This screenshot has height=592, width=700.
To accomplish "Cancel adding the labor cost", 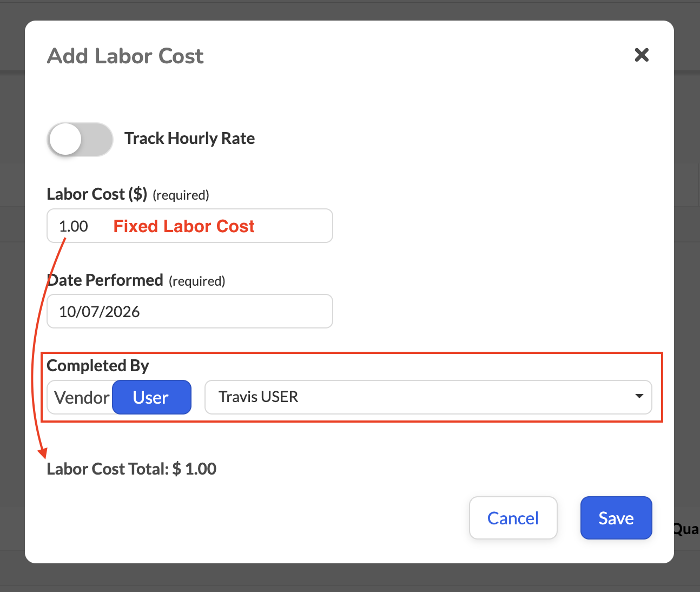I will [513, 518].
